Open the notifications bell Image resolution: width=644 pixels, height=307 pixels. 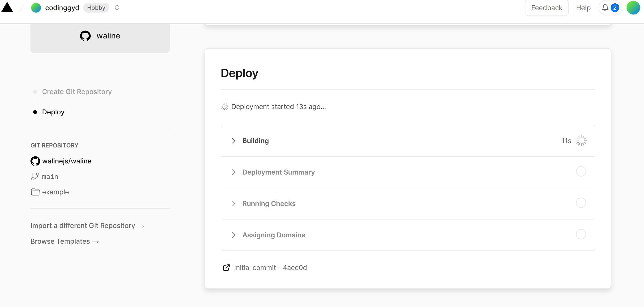(605, 8)
